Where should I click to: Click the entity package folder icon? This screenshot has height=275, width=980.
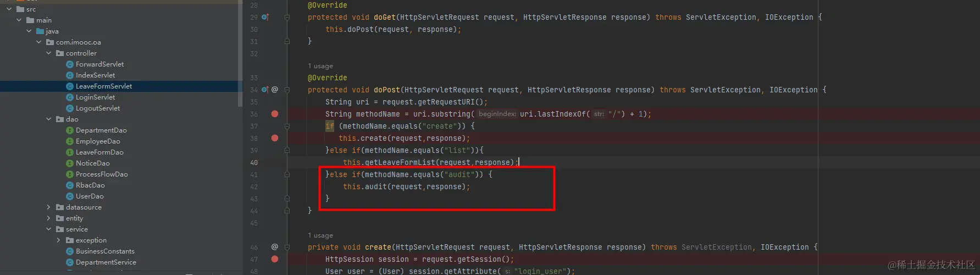(60, 218)
